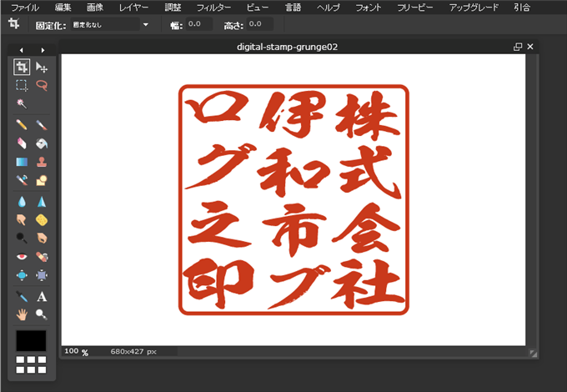Image resolution: width=567 pixels, height=392 pixels.
Task: Select the Dodge tool
Action: pyautogui.click(x=22, y=238)
